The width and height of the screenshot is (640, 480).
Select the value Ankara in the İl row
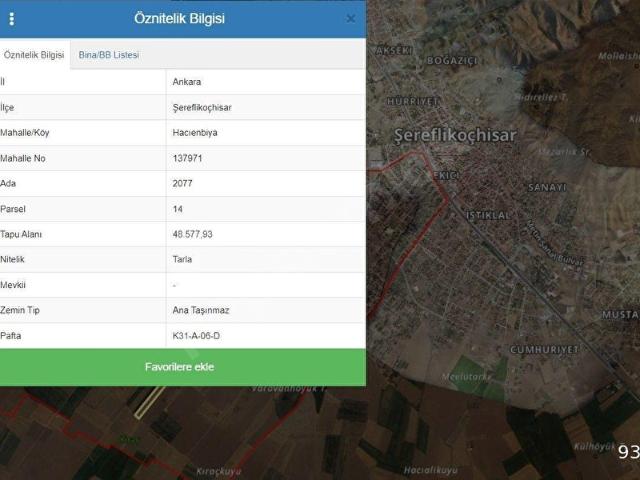187,82
